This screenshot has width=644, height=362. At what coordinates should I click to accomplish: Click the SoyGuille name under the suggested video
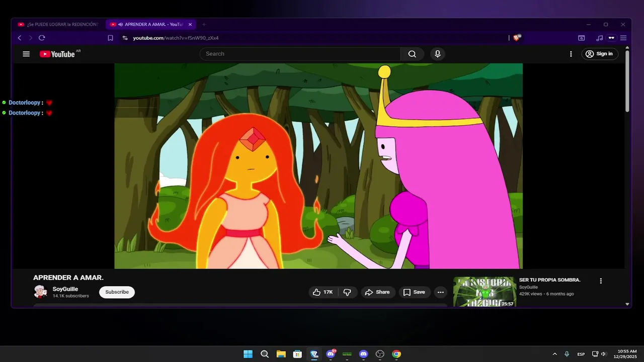pos(528,287)
